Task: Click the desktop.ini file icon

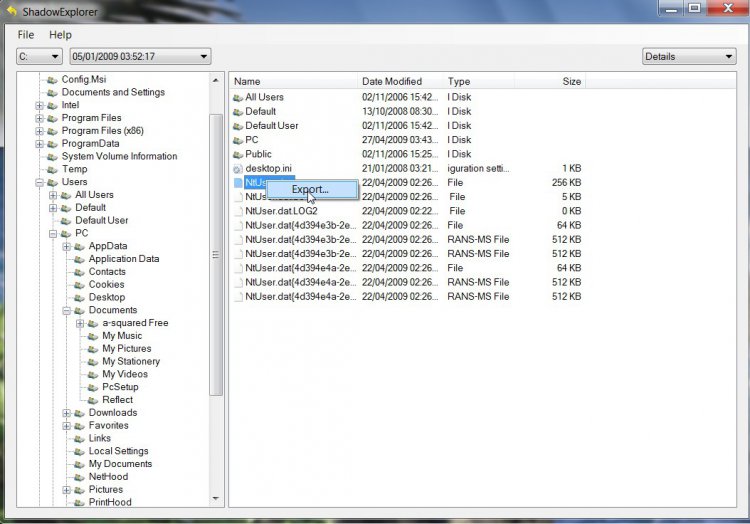Action: coord(238,169)
